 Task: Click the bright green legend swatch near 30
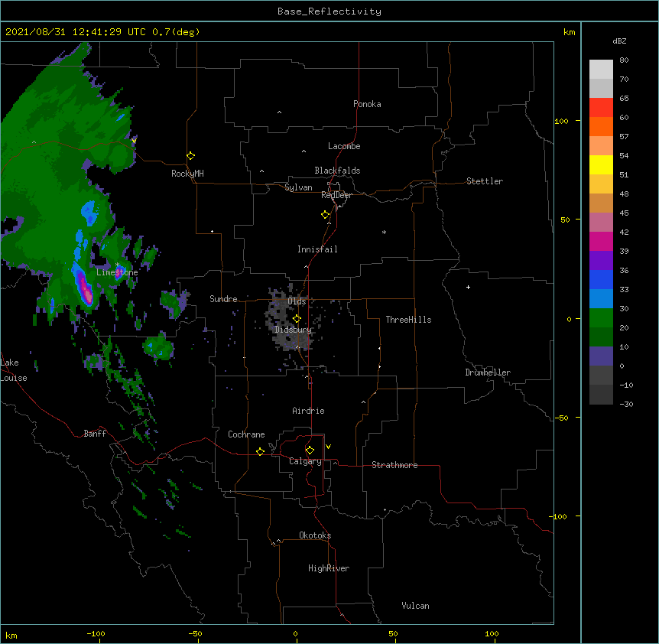pyautogui.click(x=601, y=318)
